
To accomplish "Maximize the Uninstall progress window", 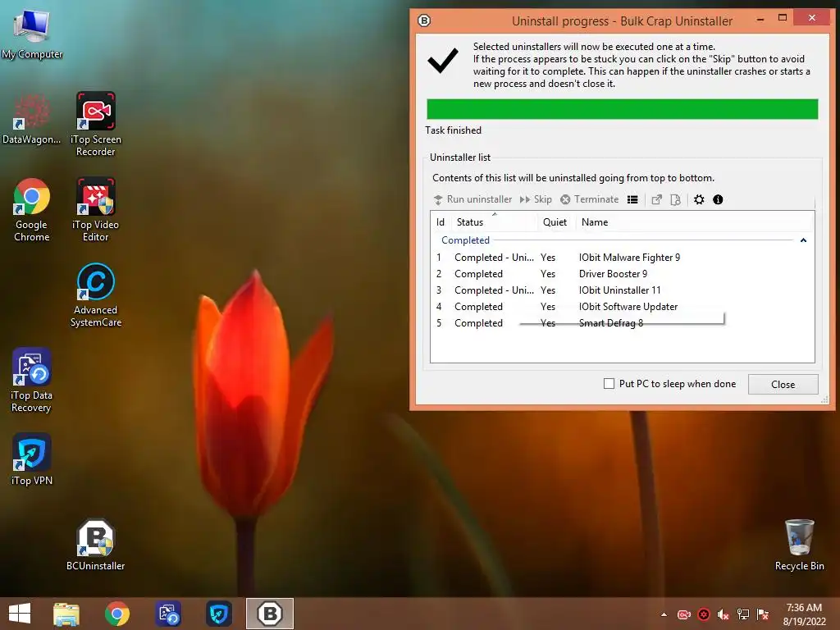I will [783, 18].
